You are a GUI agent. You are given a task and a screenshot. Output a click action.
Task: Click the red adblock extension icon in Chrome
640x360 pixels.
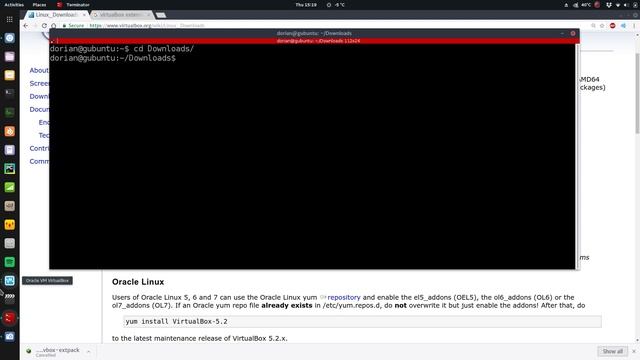[613, 25]
